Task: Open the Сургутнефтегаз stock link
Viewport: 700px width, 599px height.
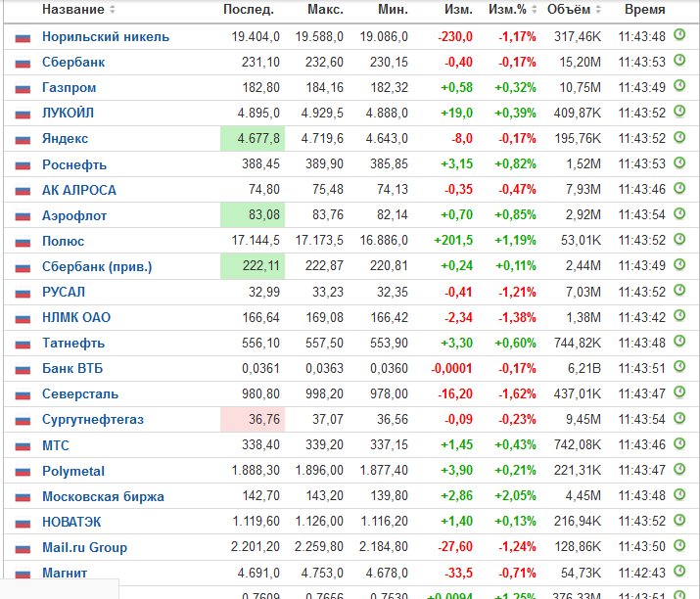Action: pos(93,420)
